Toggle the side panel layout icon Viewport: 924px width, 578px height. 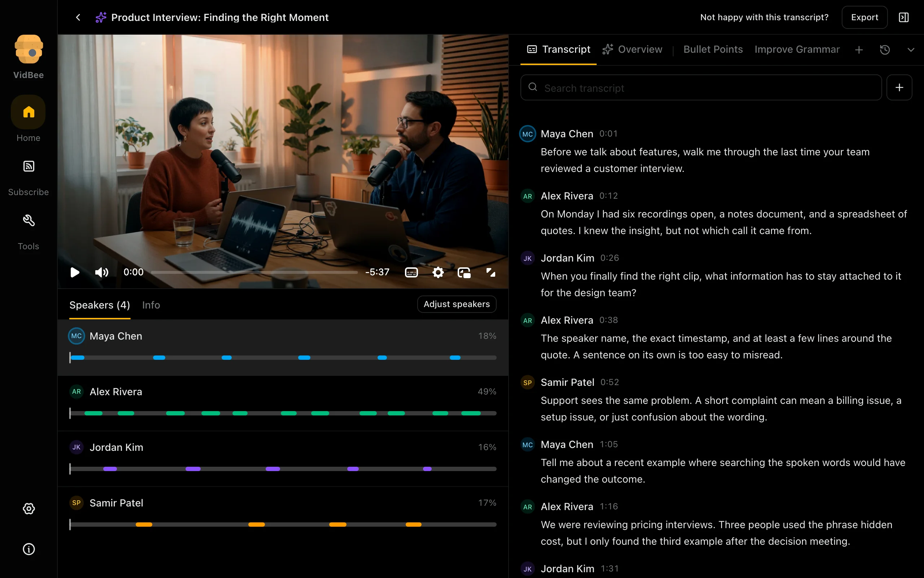pos(903,17)
